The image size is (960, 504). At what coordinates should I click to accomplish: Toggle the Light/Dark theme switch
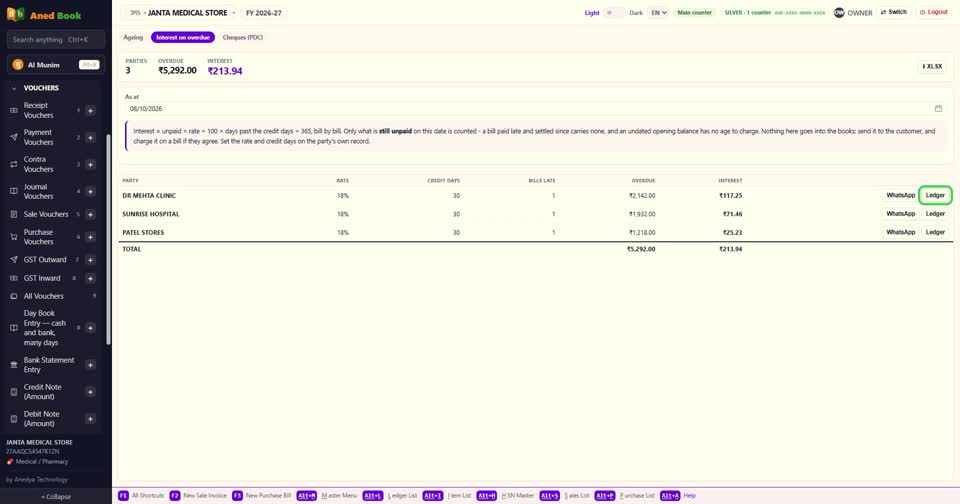coord(614,12)
